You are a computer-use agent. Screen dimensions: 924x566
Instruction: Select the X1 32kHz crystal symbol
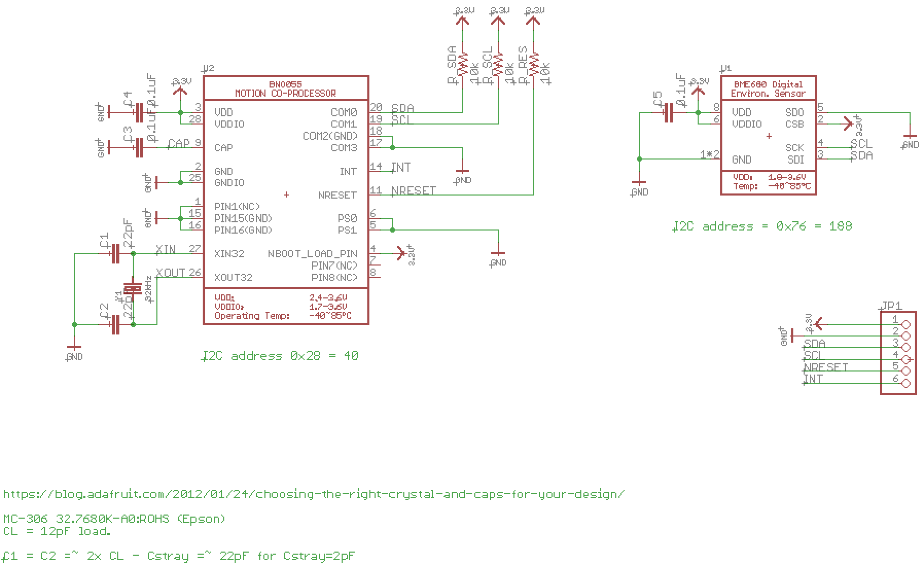click(133, 288)
